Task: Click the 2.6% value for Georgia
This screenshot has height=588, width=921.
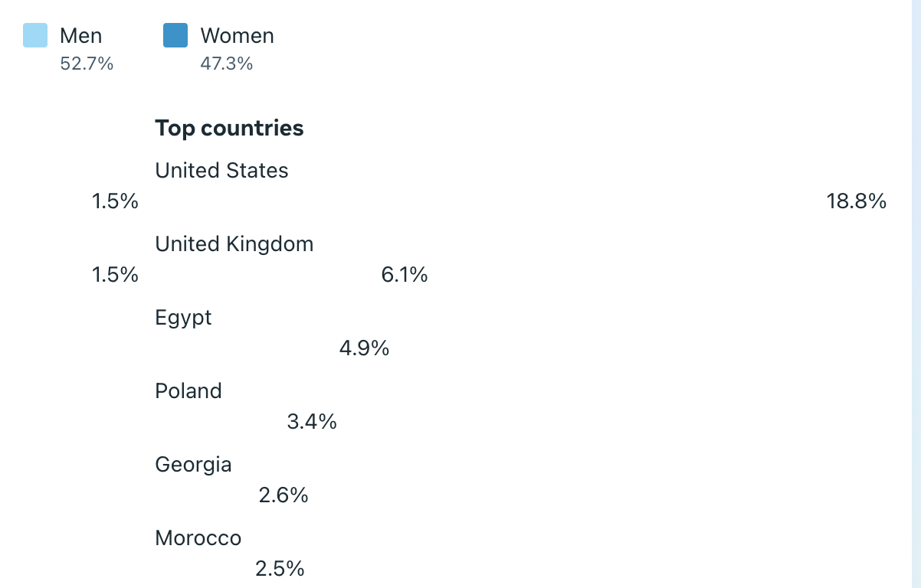Action: click(x=284, y=495)
